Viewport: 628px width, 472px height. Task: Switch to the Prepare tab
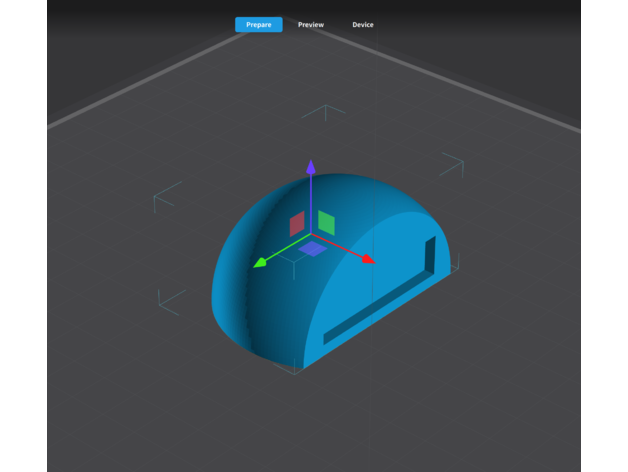click(x=258, y=24)
